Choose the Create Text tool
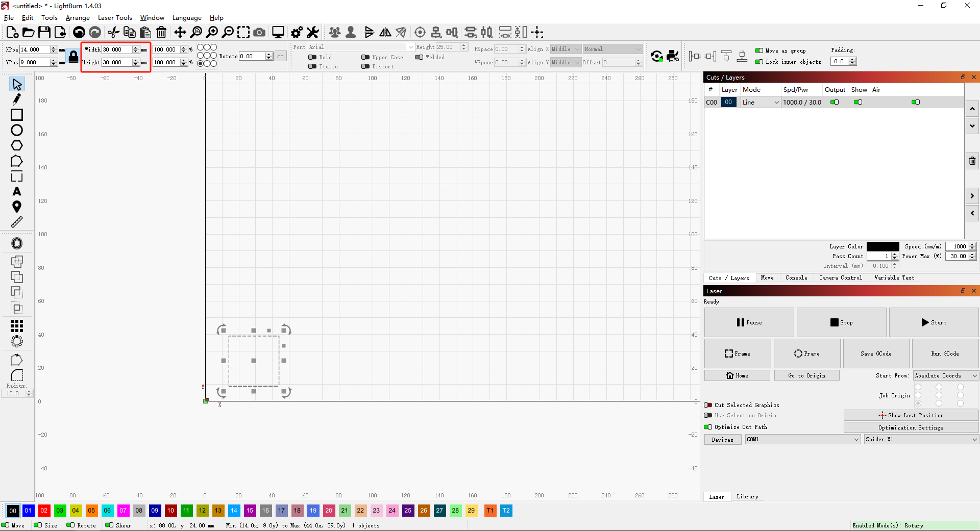The height and width of the screenshot is (531, 980). pyautogui.click(x=17, y=192)
